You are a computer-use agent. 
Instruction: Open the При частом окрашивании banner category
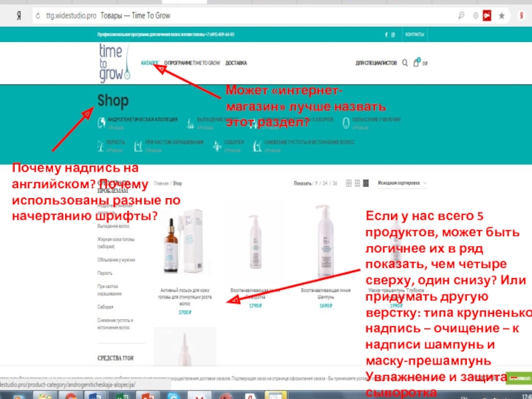[x=174, y=142]
